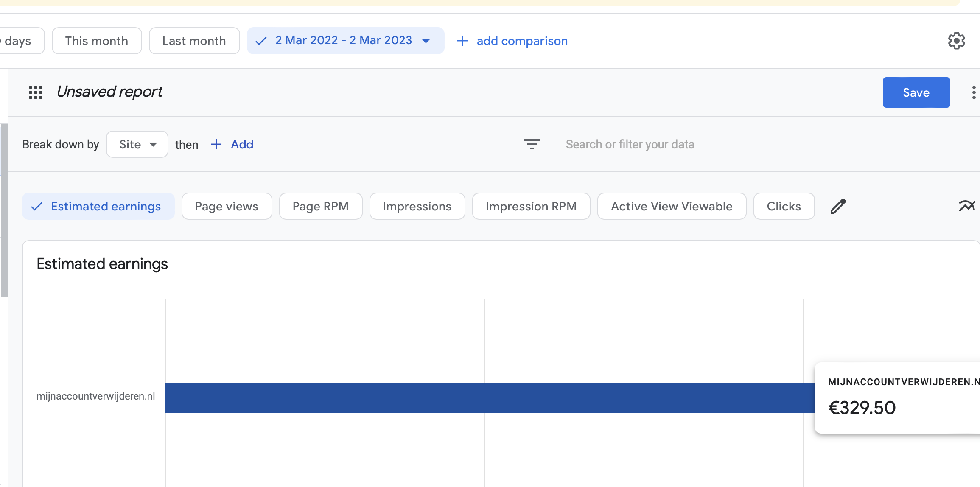Enable the Clicks metric
Screen dimensions: 980x487
point(784,206)
